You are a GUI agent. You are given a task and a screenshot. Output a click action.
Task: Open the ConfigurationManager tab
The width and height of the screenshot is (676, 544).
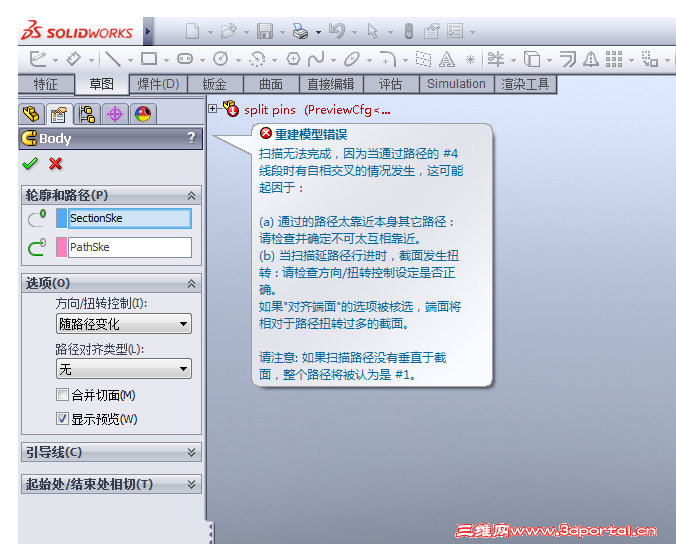coord(88,114)
